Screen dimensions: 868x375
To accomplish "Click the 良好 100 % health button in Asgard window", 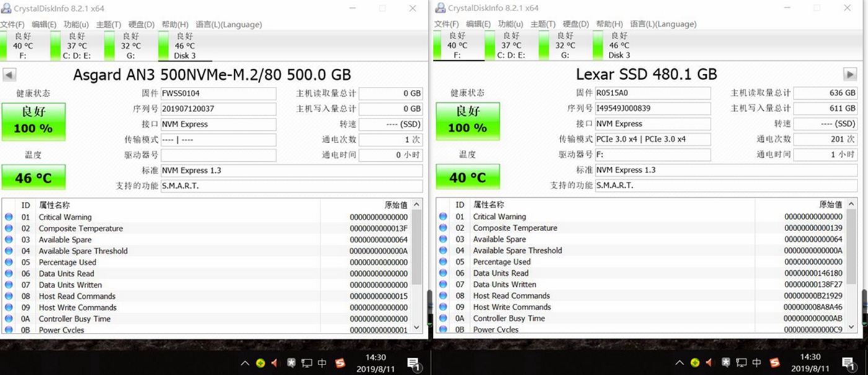I will (x=33, y=121).
